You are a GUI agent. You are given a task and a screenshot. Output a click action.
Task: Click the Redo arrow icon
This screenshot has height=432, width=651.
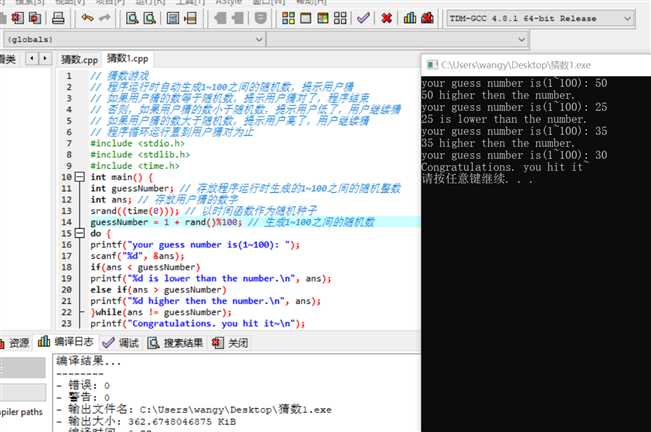(105, 18)
